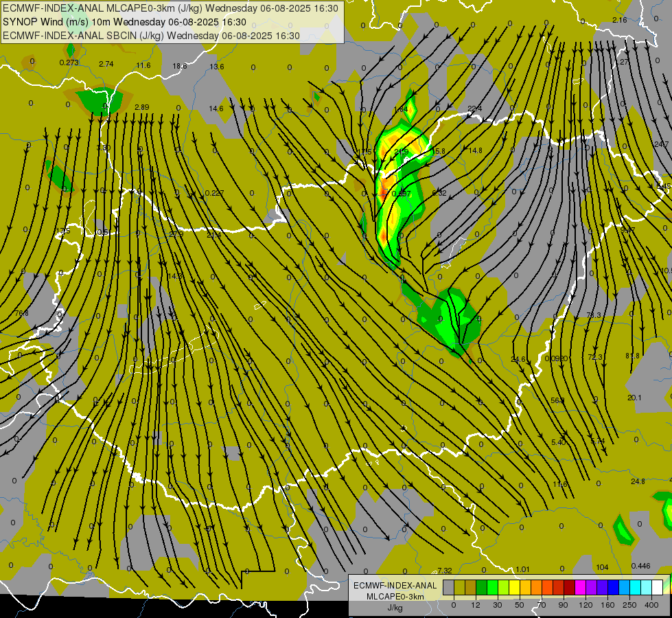Click the pure yellow legend swatch
This screenshot has height=618, width=672.
(x=514, y=587)
